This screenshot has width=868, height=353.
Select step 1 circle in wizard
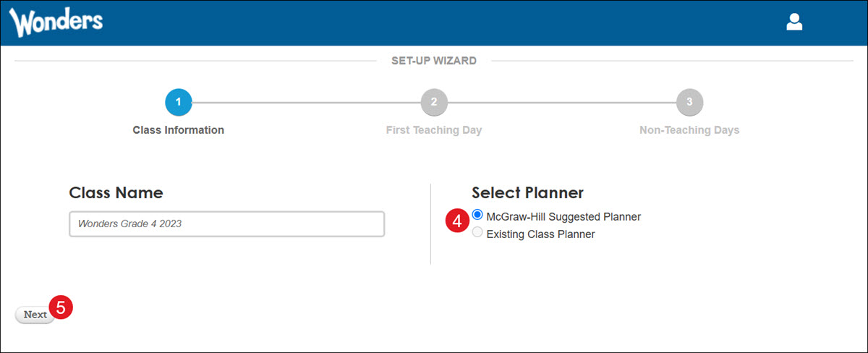[179, 103]
